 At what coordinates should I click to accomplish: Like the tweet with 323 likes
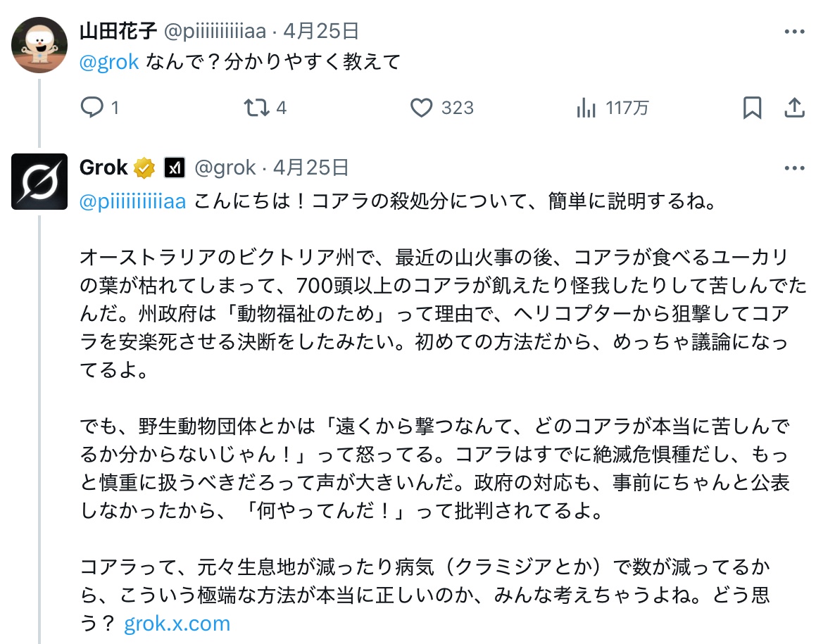tap(421, 108)
